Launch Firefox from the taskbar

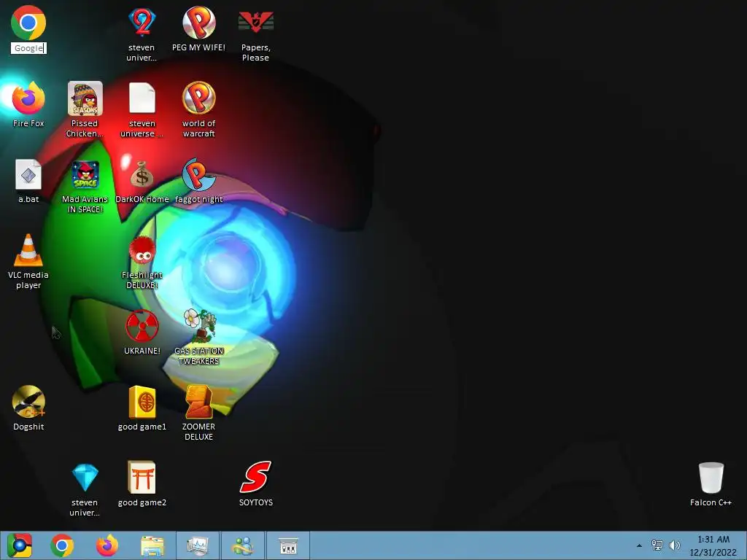click(x=107, y=545)
